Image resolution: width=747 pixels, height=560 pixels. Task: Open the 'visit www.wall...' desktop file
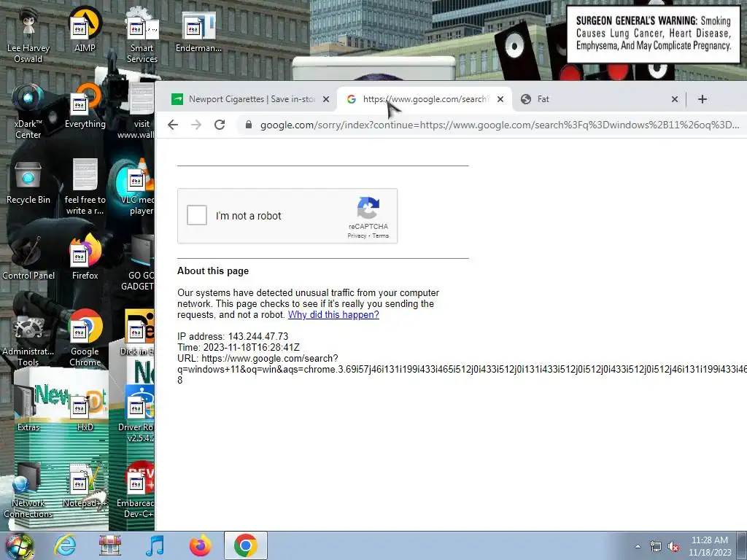(x=137, y=111)
